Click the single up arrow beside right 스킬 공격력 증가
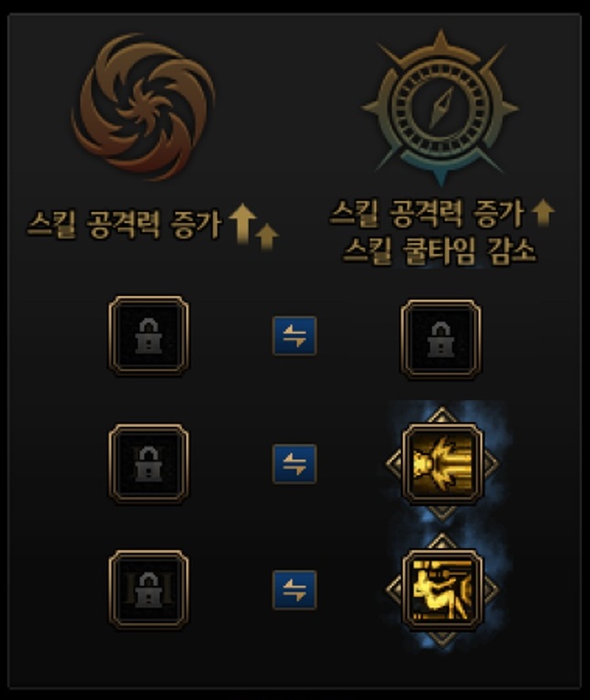The image size is (590, 700). click(543, 212)
